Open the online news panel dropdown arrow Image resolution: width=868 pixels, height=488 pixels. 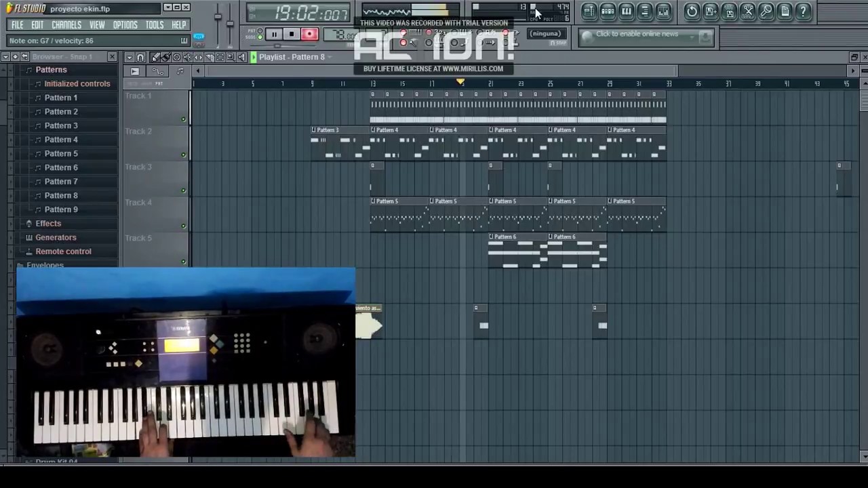(x=692, y=37)
